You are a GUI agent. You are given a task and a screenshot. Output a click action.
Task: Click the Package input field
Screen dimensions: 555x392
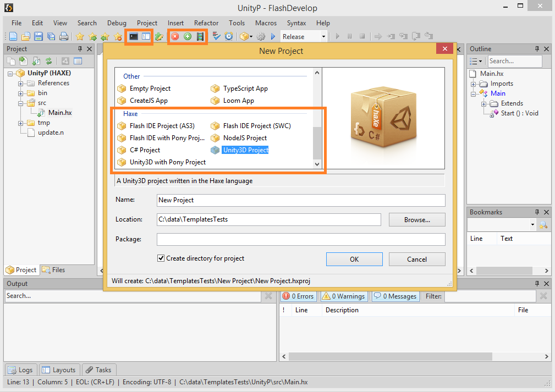pyautogui.click(x=301, y=240)
